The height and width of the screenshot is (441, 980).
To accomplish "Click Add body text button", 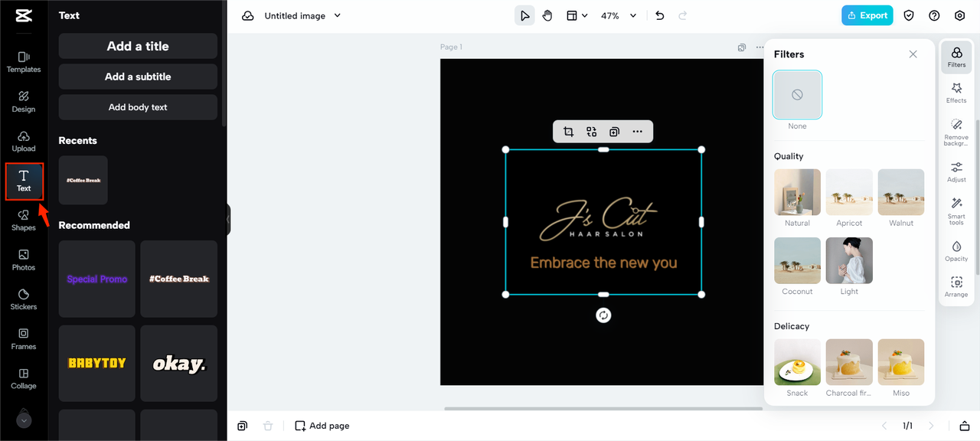I will point(138,107).
